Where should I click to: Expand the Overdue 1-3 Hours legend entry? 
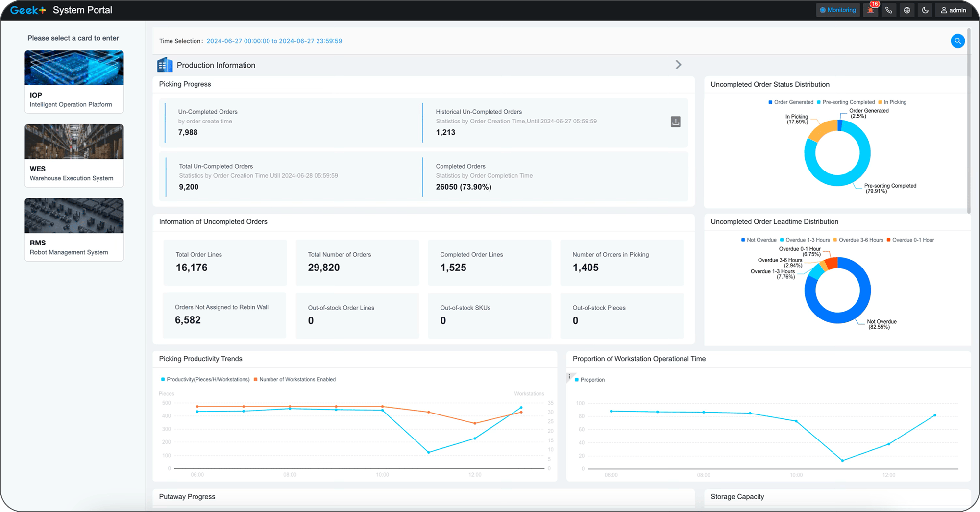tap(808, 240)
